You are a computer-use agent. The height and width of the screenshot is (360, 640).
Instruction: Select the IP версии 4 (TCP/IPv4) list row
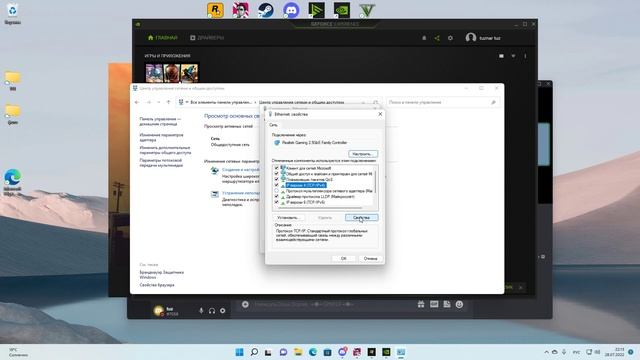point(305,185)
